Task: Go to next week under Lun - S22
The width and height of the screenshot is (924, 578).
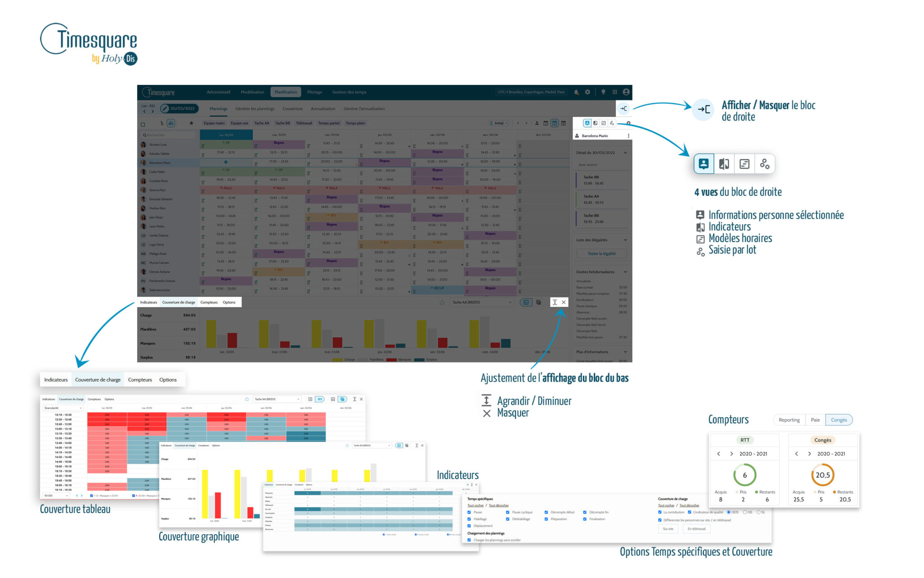Action: [152, 111]
